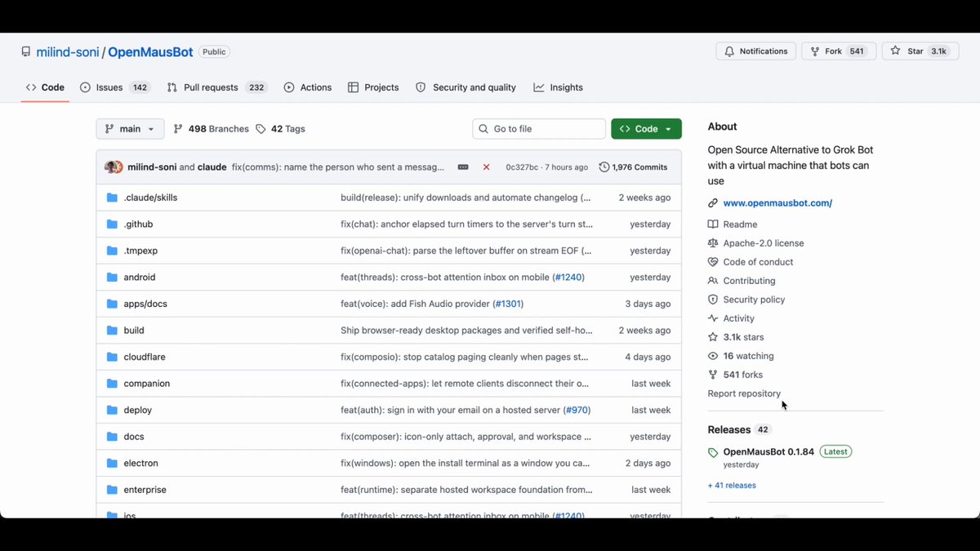Open the milind-soni owner link

68,52
